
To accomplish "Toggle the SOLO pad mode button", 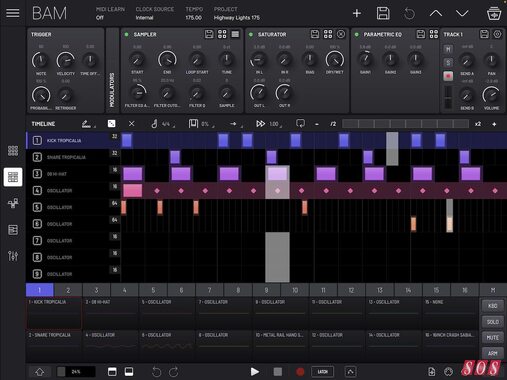I will (x=492, y=322).
